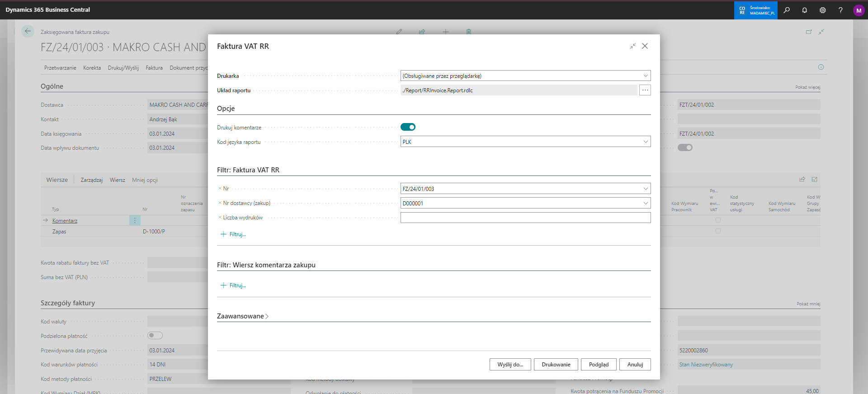Open the Przetwarzanie menu
Viewport: 868px width, 394px height.
60,68
